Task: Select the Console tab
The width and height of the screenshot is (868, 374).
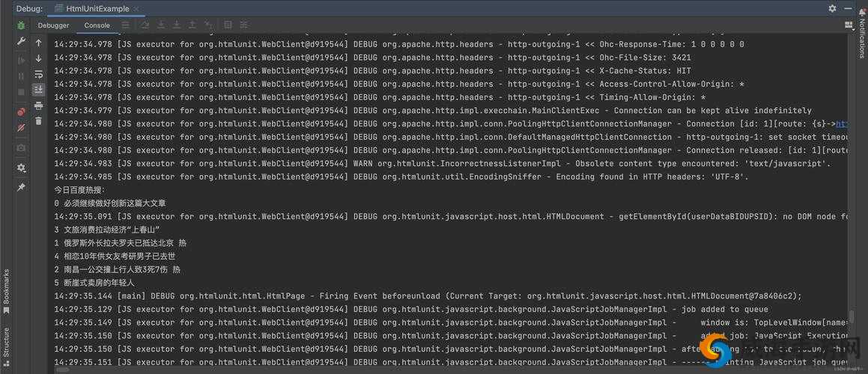Action: pos(97,25)
